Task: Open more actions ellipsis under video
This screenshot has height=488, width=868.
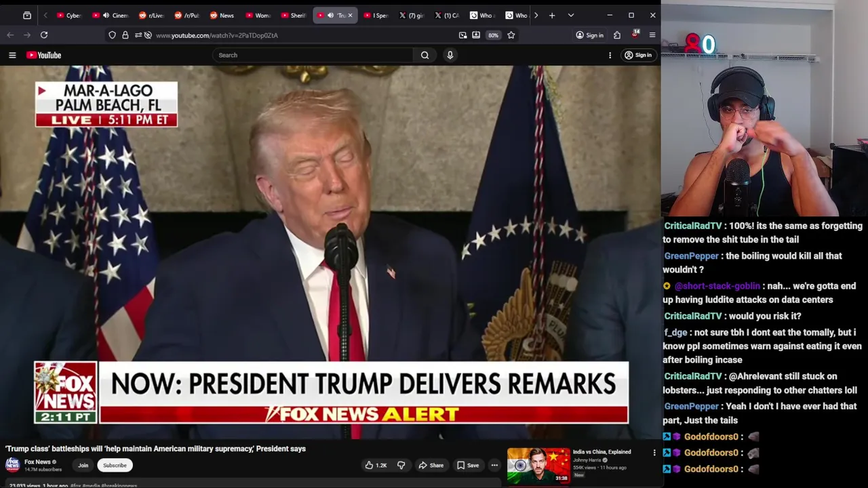Action: pos(494,465)
